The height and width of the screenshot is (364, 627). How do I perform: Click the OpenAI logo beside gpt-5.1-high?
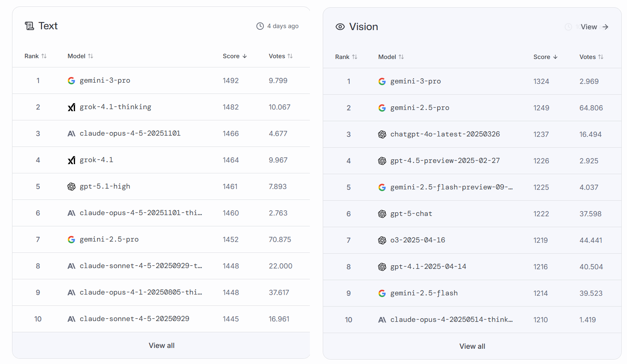[71, 187]
